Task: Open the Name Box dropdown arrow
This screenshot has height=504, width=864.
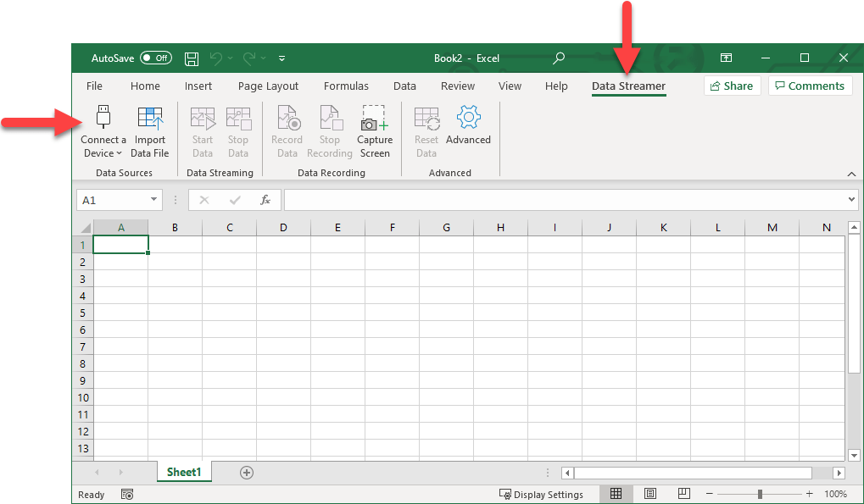Action: [x=153, y=200]
